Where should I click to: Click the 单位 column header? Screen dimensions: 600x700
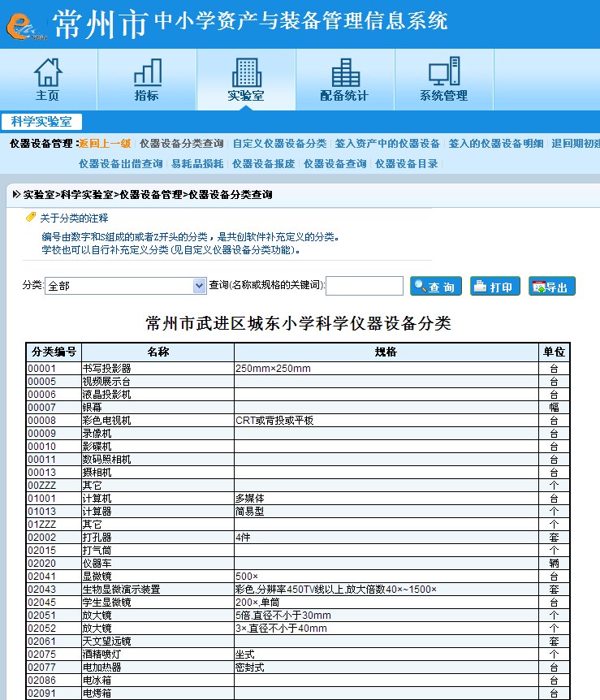(x=554, y=352)
